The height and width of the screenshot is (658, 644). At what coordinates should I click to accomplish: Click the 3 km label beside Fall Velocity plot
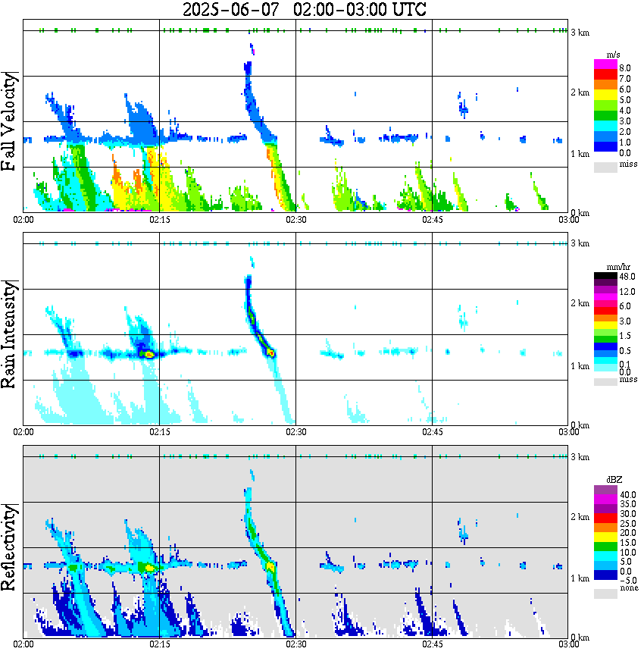pos(580,33)
